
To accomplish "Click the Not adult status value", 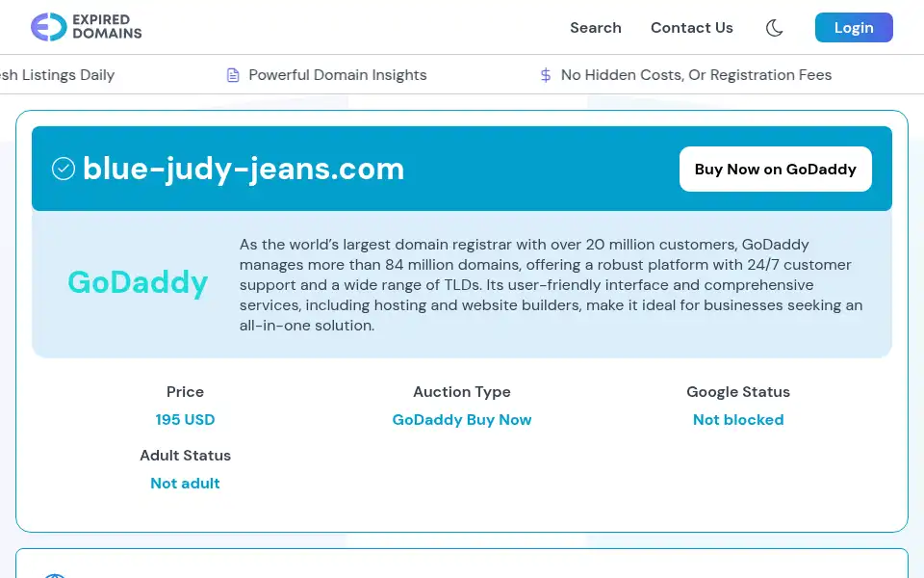I will coord(185,483).
